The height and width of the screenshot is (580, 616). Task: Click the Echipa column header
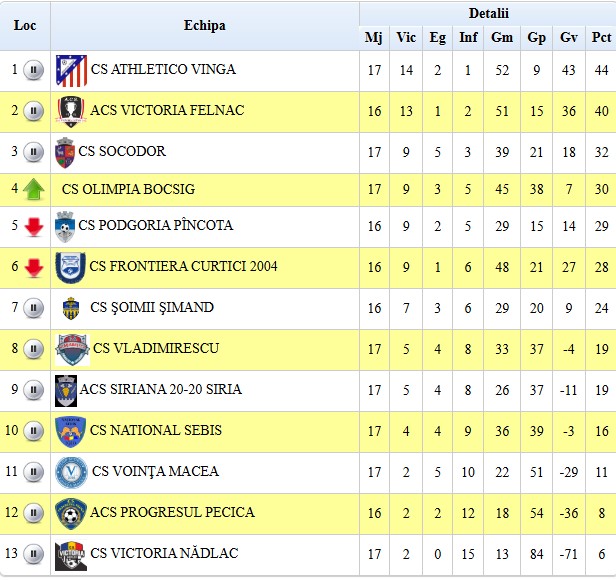click(x=205, y=26)
